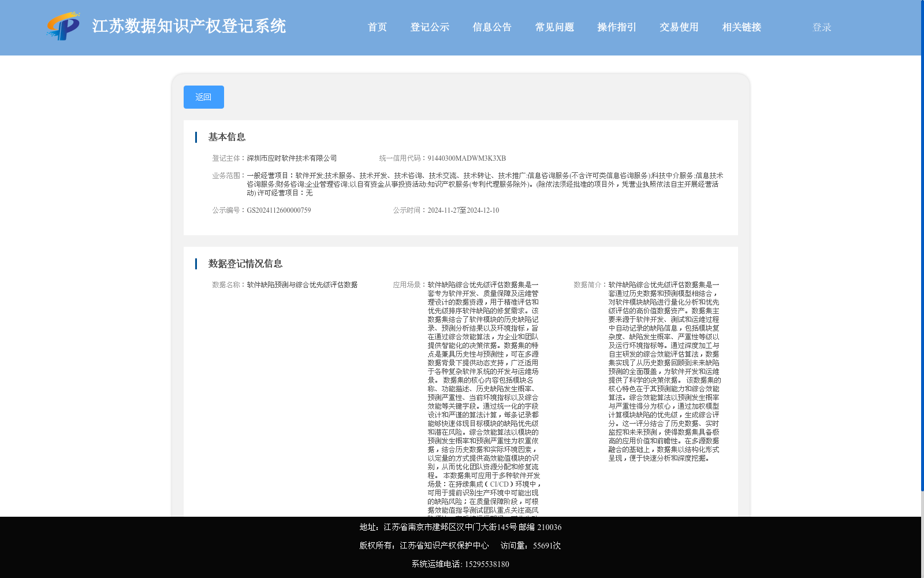
Task: Open the 首页 menu item
Action: click(378, 27)
